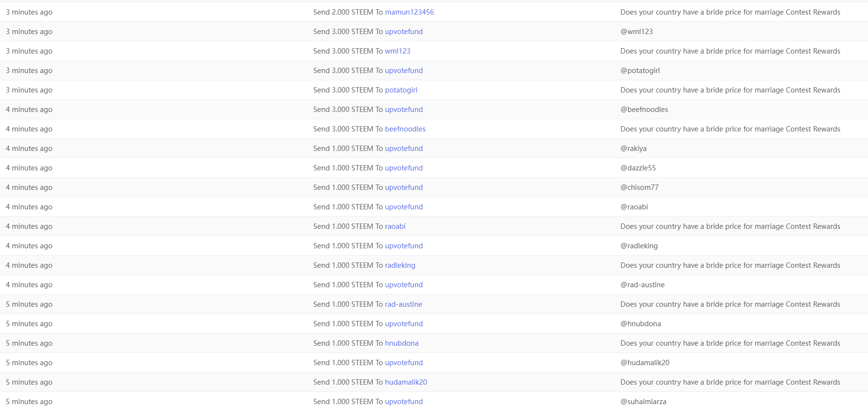The width and height of the screenshot is (868, 408).
Task: Select the @hudamalik20 memo text
Action: pyautogui.click(x=645, y=363)
